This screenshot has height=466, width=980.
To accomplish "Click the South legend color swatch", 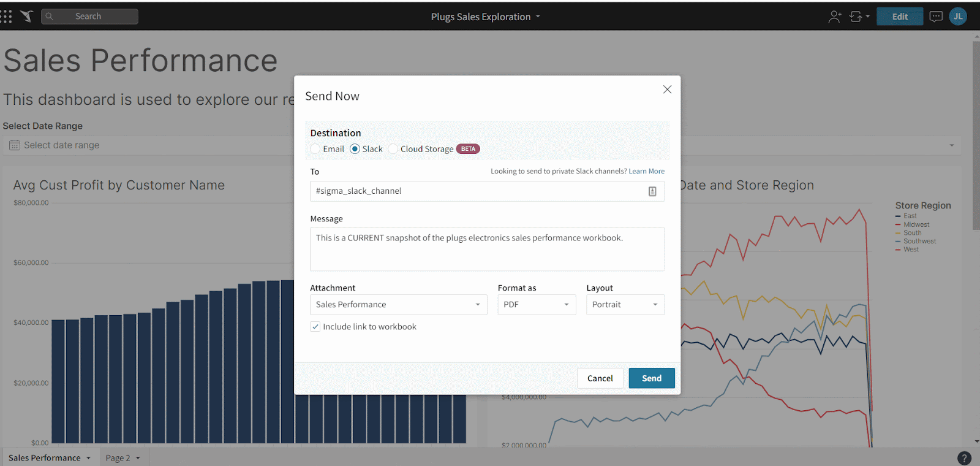I will (898, 233).
